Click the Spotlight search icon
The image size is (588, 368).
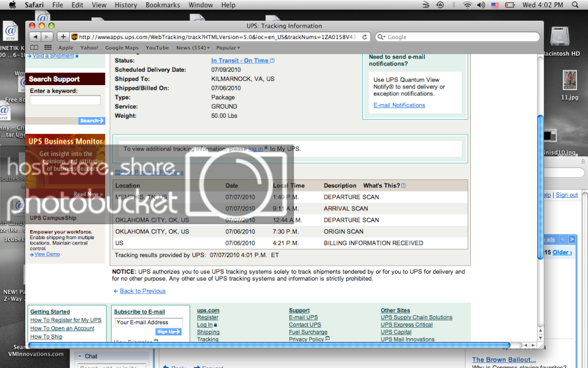click(575, 5)
